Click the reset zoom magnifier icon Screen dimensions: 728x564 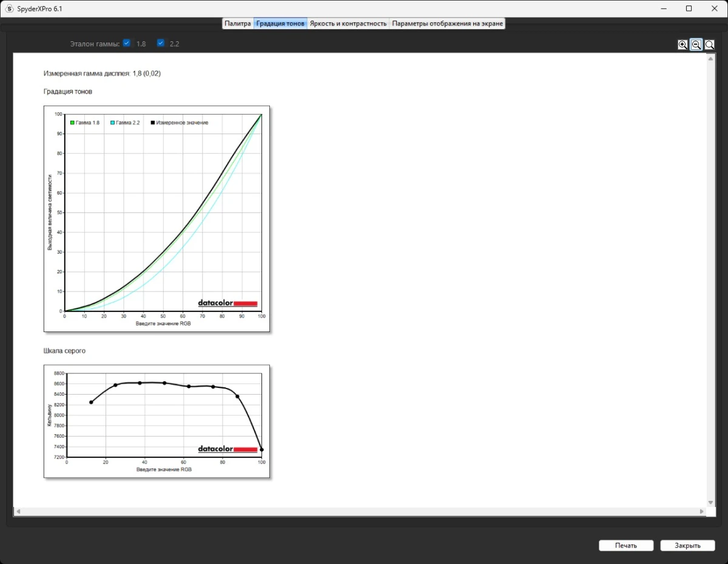709,44
